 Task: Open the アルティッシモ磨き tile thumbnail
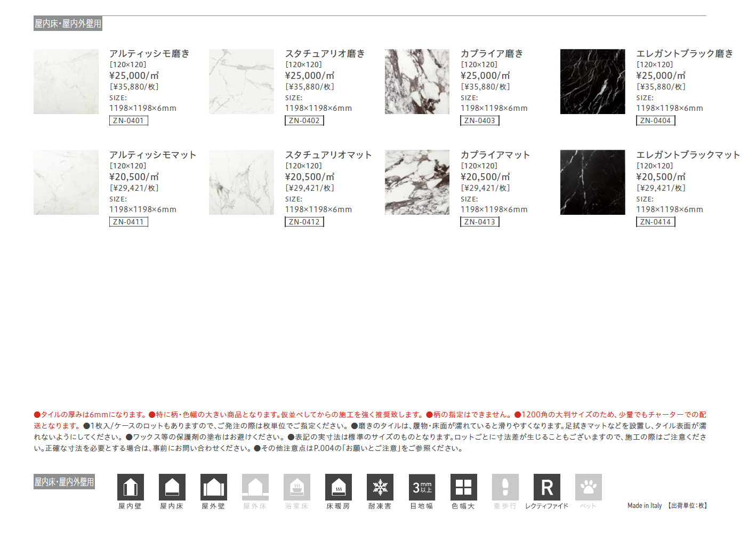click(x=66, y=82)
